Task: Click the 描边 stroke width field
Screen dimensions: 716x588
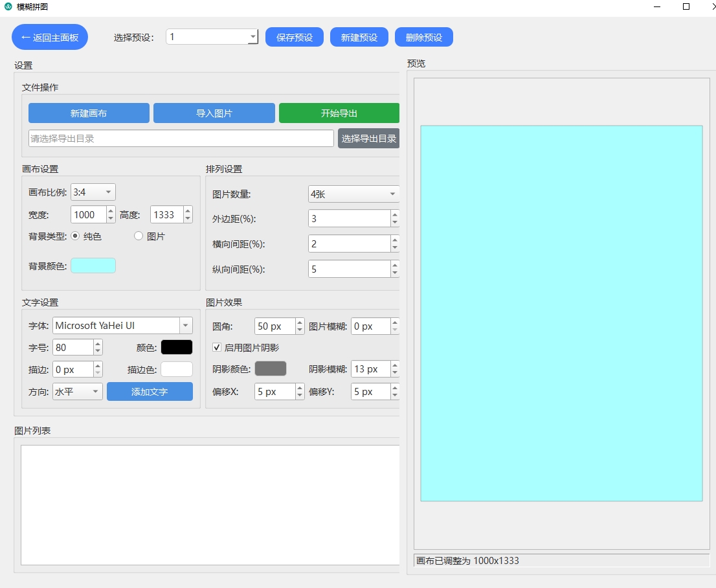Action: (73, 369)
